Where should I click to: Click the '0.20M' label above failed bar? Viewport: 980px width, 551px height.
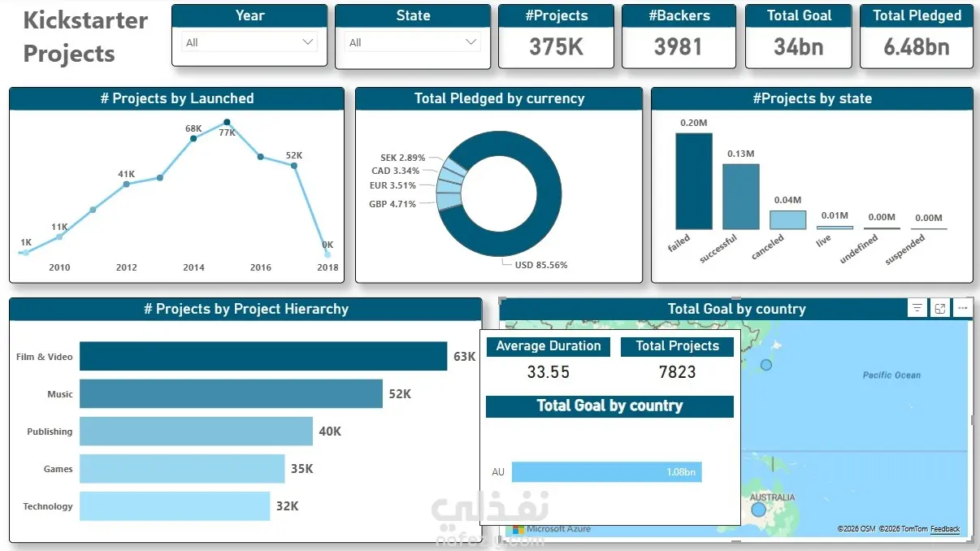[x=693, y=123]
